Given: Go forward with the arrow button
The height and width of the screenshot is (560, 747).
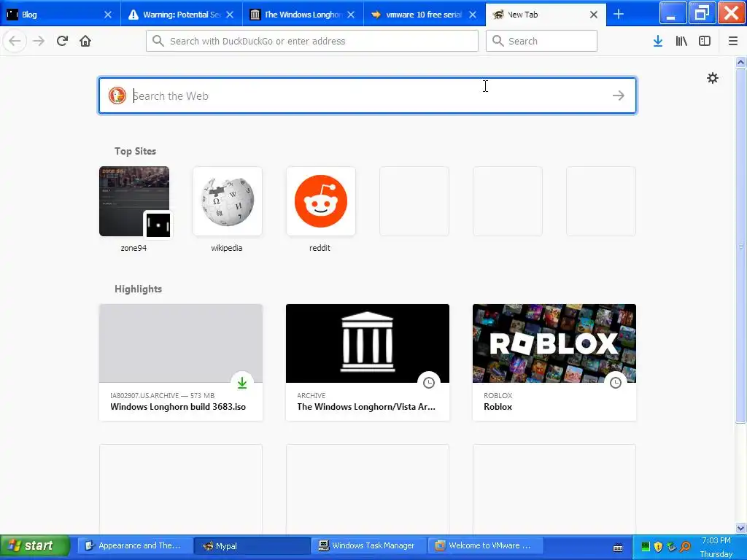Looking at the screenshot, I should [x=39, y=41].
